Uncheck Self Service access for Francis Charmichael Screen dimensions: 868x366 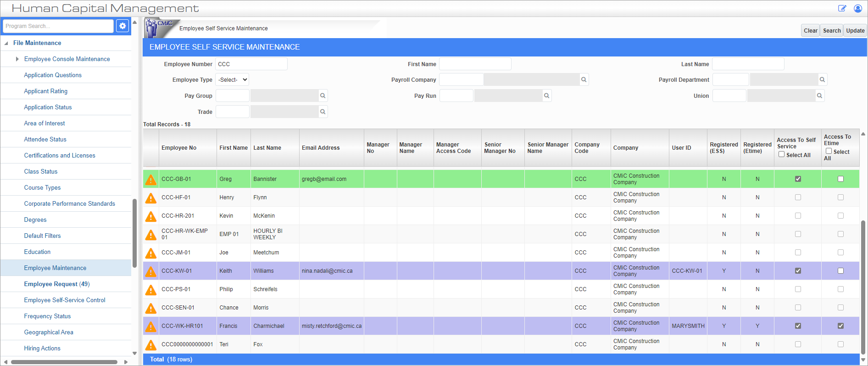(798, 326)
